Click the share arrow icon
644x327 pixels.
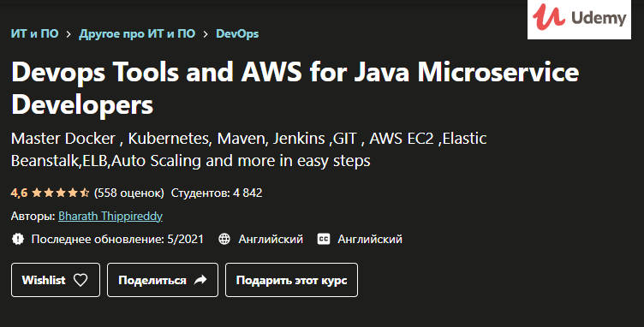(x=200, y=280)
